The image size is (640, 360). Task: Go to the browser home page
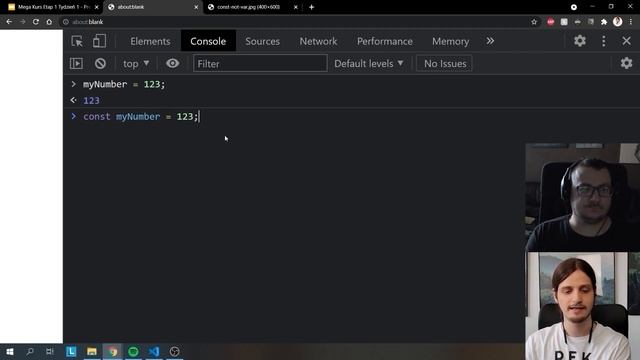point(49,22)
